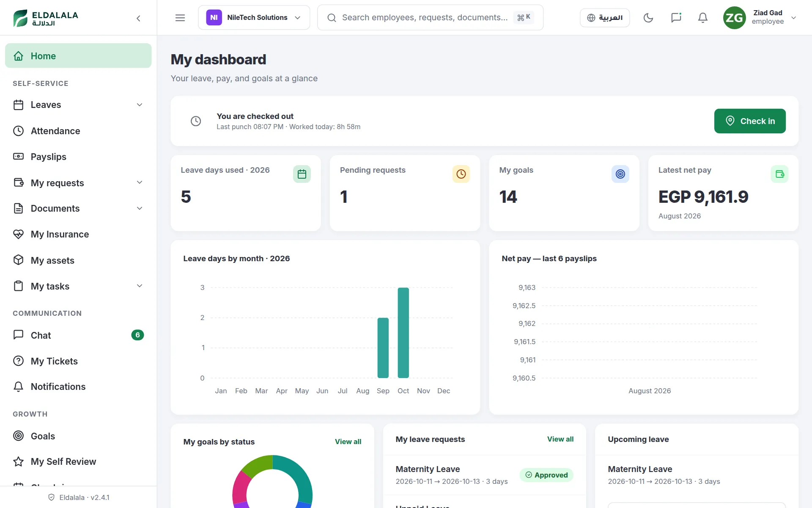Click the ZG user avatar

click(734, 18)
